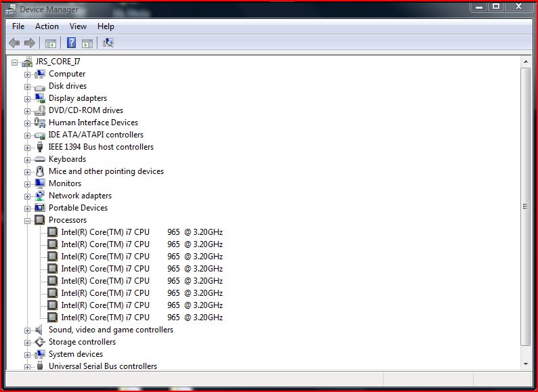The width and height of the screenshot is (538, 392).
Task: Click the Scan for hardware changes icon
Action: (x=108, y=43)
